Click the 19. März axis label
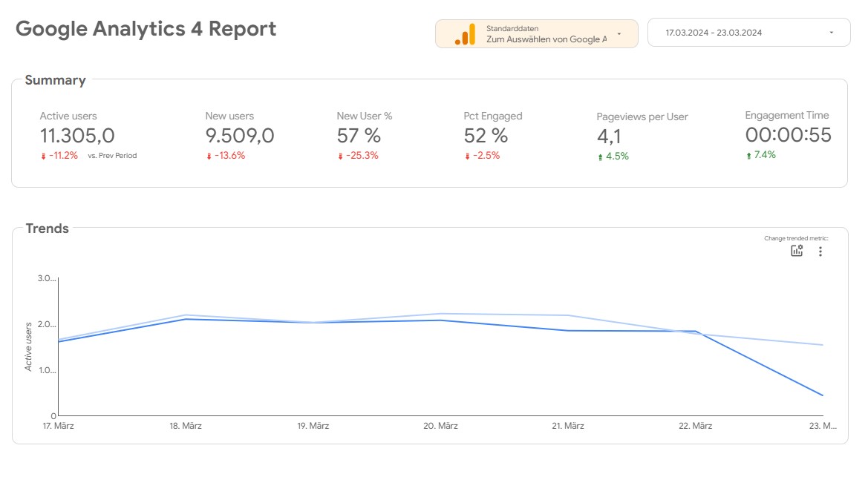The image size is (868, 477). pos(313,426)
